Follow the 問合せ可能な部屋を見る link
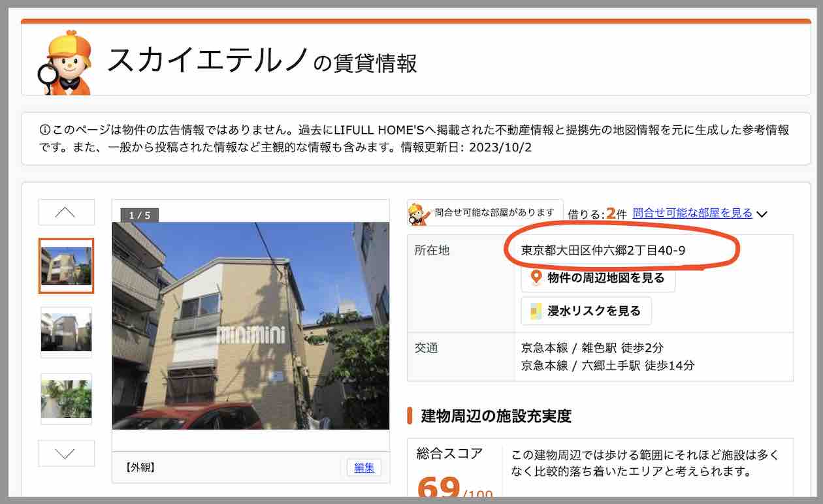Viewport: 823px width, 504px height. pyautogui.click(x=692, y=213)
